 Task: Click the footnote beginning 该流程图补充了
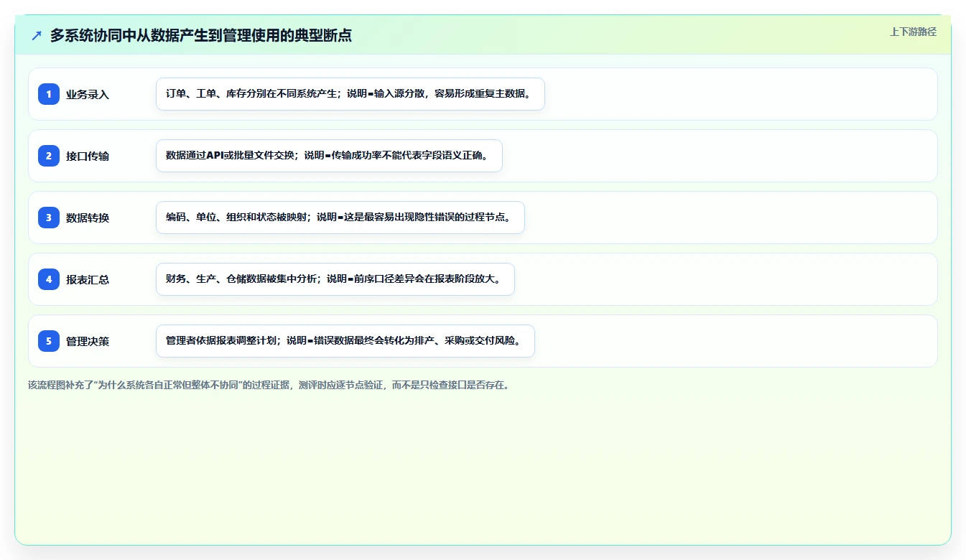click(x=269, y=385)
